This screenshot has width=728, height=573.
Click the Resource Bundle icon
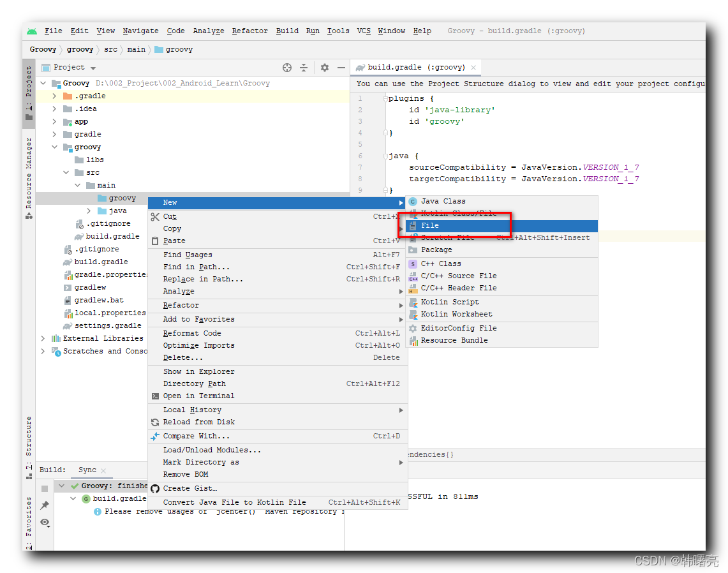[x=413, y=340]
